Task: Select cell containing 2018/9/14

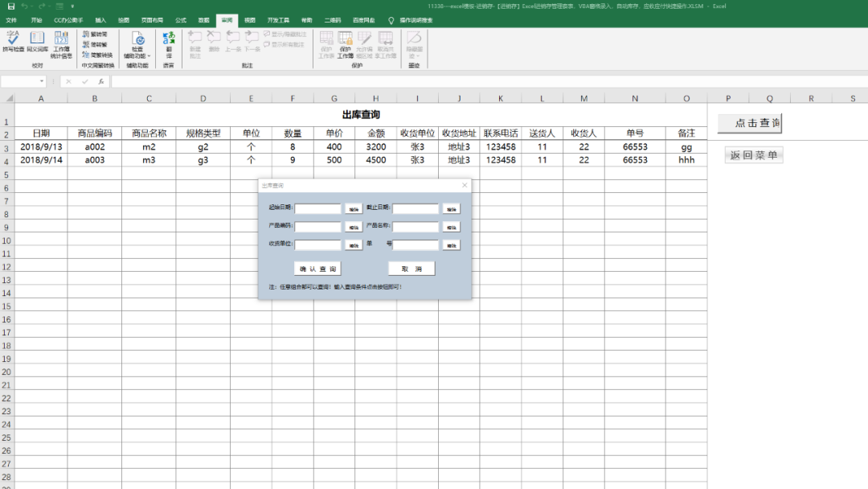Action: click(x=41, y=160)
